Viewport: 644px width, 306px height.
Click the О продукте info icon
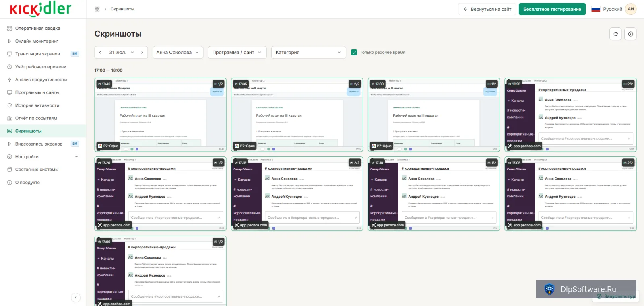(10, 183)
